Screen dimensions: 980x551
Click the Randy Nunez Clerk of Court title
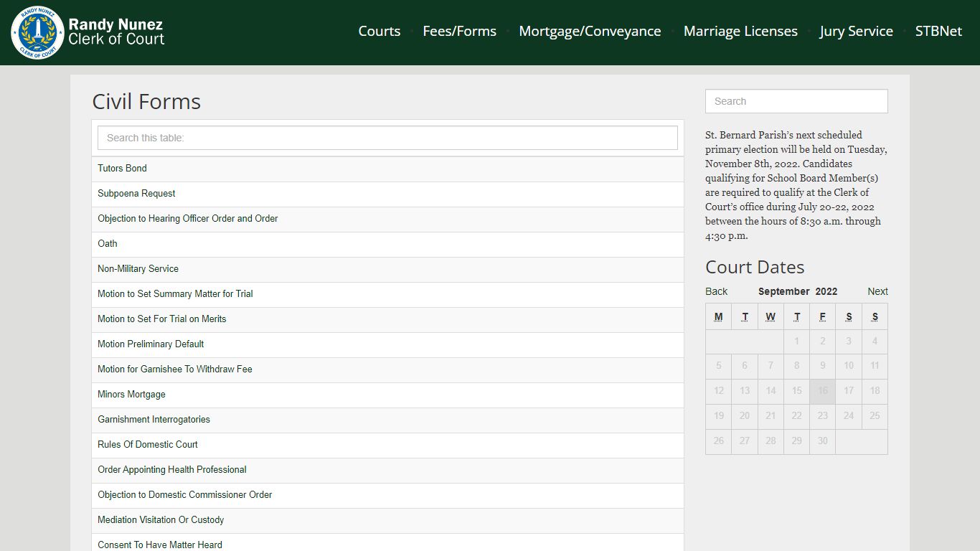tap(116, 32)
